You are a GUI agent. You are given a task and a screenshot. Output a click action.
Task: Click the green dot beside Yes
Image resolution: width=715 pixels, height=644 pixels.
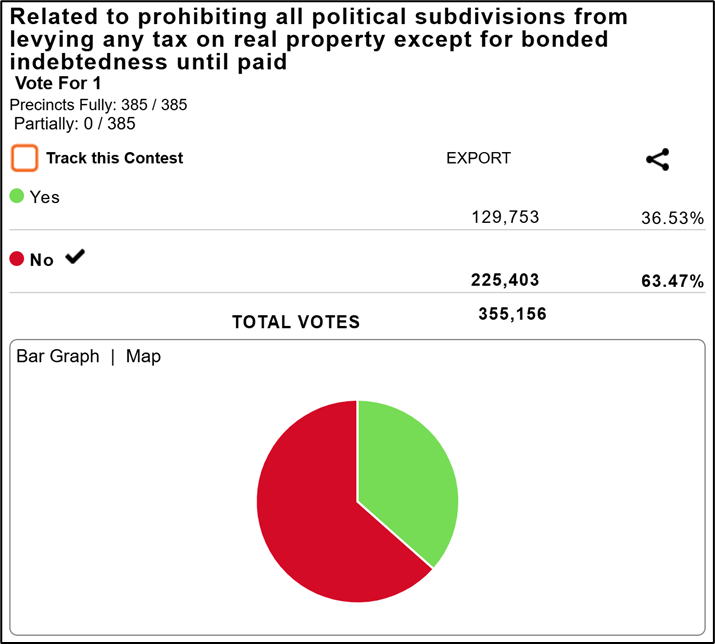[17, 196]
